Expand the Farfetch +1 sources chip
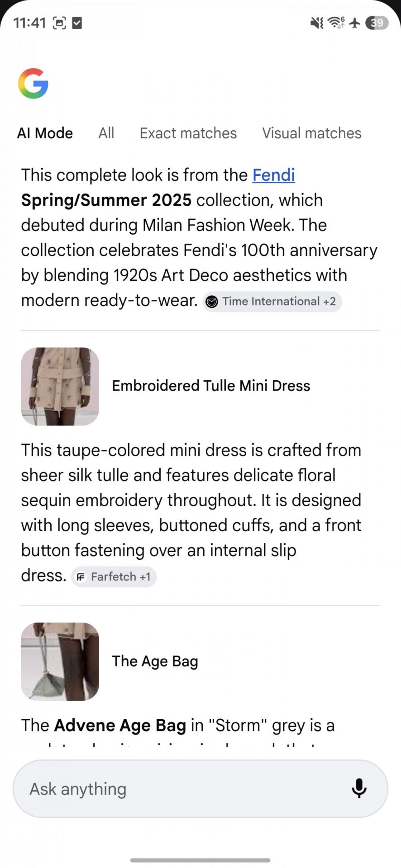Viewport: 401px width, 868px height. coord(114,577)
